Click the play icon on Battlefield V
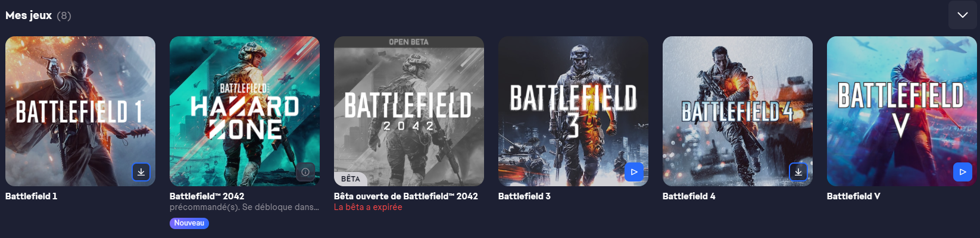The height and width of the screenshot is (238, 980). pos(963,172)
